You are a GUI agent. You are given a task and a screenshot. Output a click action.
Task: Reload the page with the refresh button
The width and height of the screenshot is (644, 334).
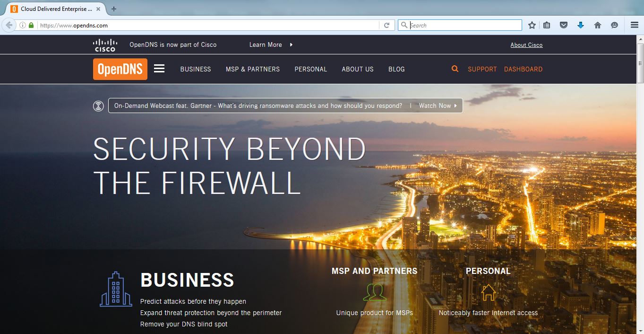[x=386, y=25]
